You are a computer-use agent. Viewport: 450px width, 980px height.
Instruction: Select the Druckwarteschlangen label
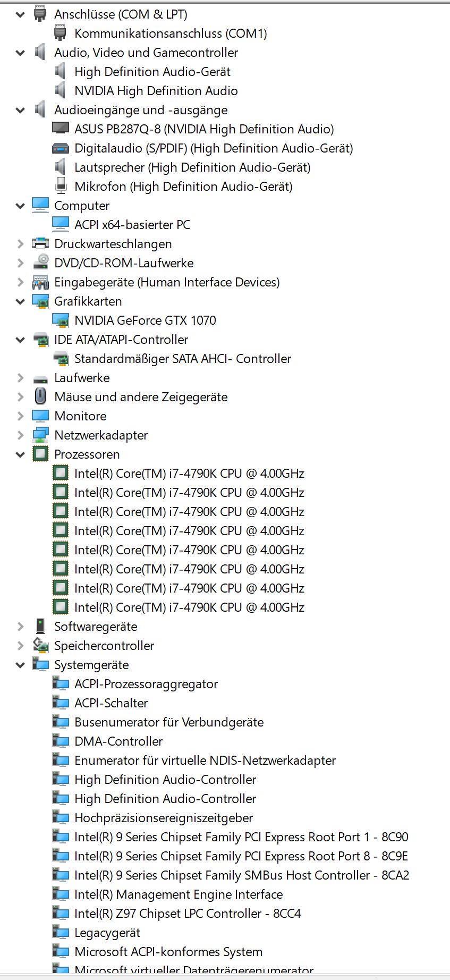[113, 244]
